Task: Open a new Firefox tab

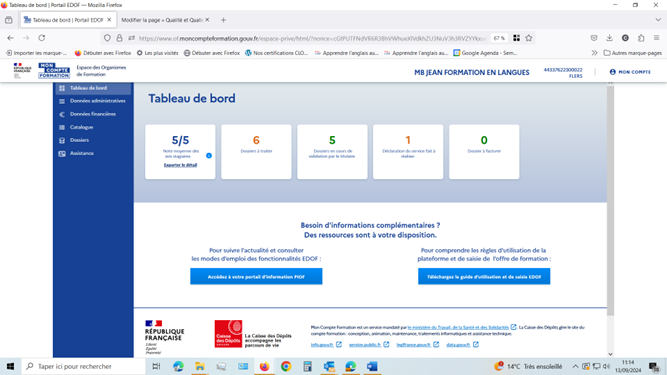Action: 223,20
